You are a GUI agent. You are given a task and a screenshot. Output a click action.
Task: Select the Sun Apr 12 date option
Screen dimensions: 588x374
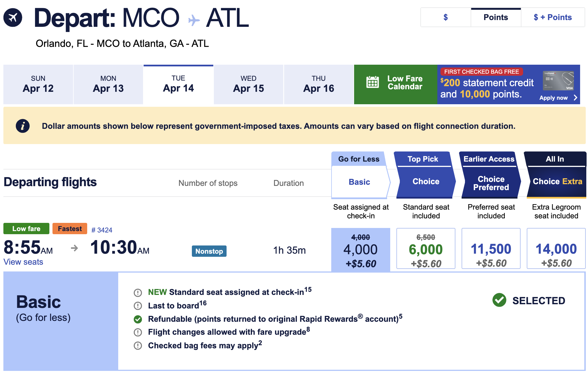click(x=38, y=84)
